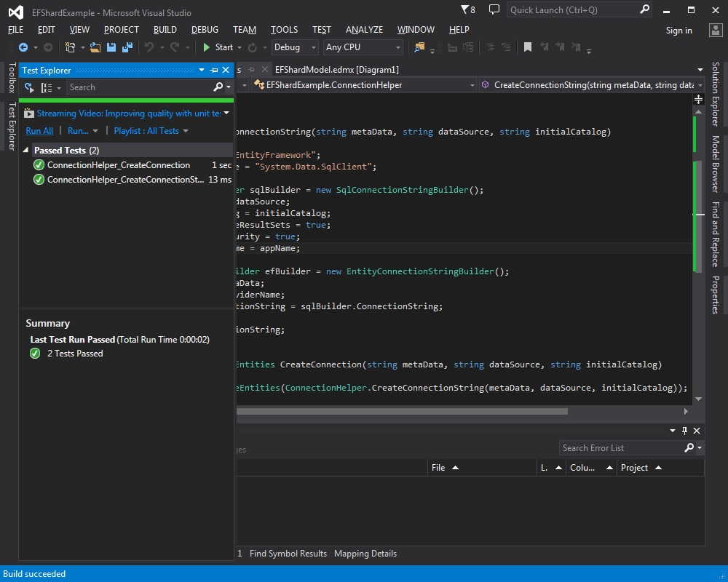This screenshot has height=582, width=728.
Task: Open notifications flag showing 8
Action: [468, 9]
